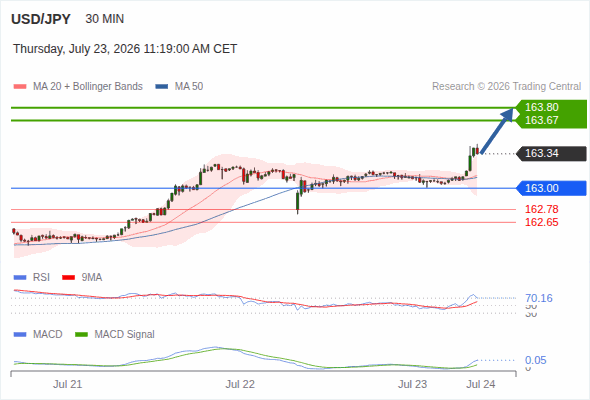
Task: Click the blue RSI legend swatch
Action: [20, 278]
